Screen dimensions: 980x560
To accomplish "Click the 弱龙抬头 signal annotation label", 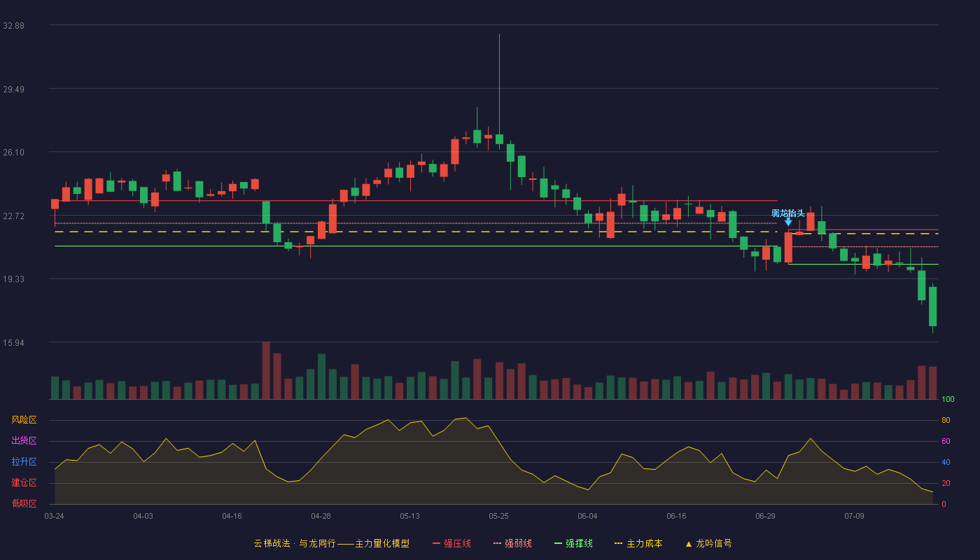I will [788, 213].
